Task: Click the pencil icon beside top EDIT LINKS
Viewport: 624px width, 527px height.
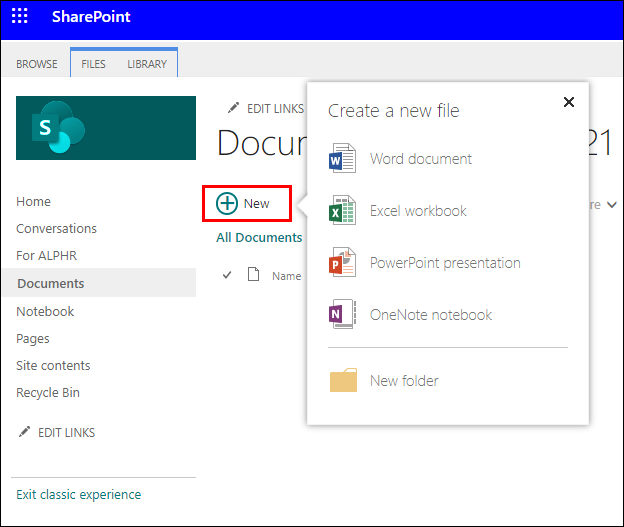Action: (233, 107)
